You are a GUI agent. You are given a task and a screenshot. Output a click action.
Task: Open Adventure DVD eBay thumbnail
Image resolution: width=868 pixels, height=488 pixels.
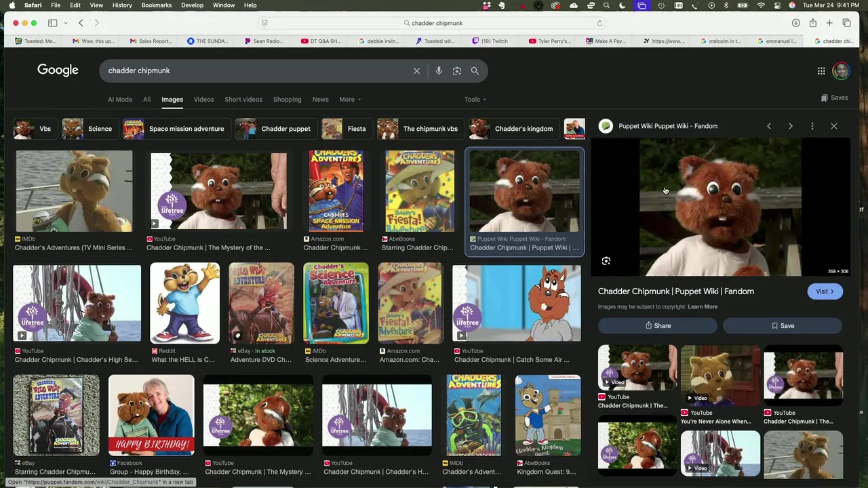point(261,303)
